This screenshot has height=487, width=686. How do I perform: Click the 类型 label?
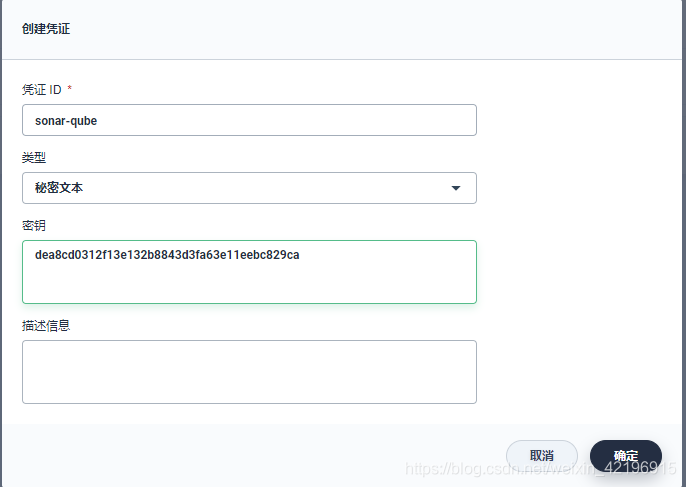click(x=34, y=158)
